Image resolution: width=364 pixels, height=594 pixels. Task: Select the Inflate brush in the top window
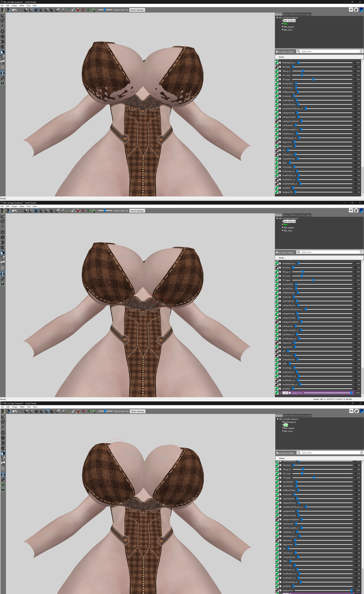click(36, 10)
